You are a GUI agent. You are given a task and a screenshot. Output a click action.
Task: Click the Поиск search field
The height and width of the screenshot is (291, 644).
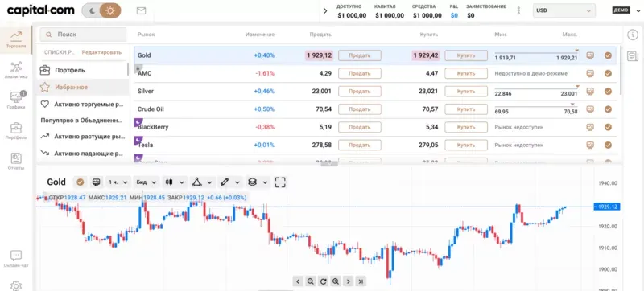pos(83,35)
